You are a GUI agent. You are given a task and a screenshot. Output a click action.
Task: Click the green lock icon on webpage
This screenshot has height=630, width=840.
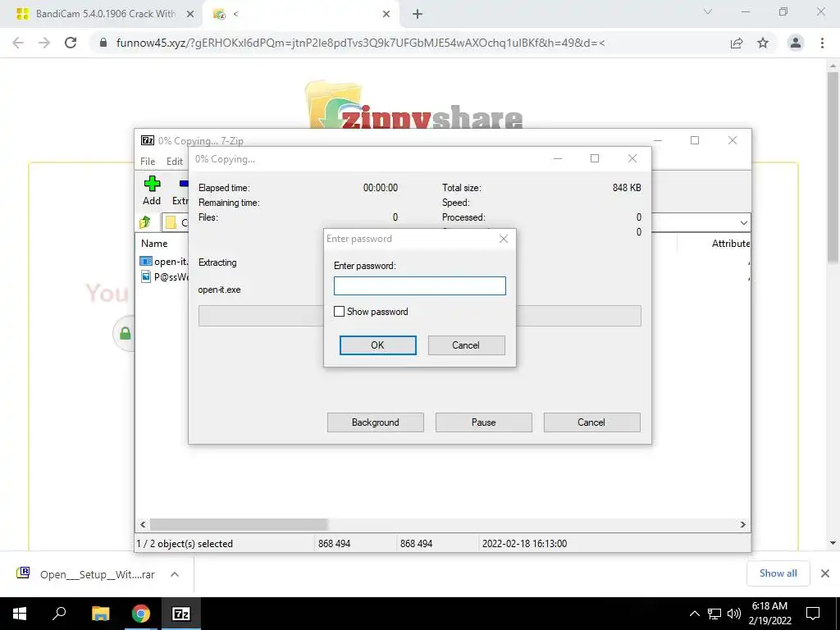126,333
